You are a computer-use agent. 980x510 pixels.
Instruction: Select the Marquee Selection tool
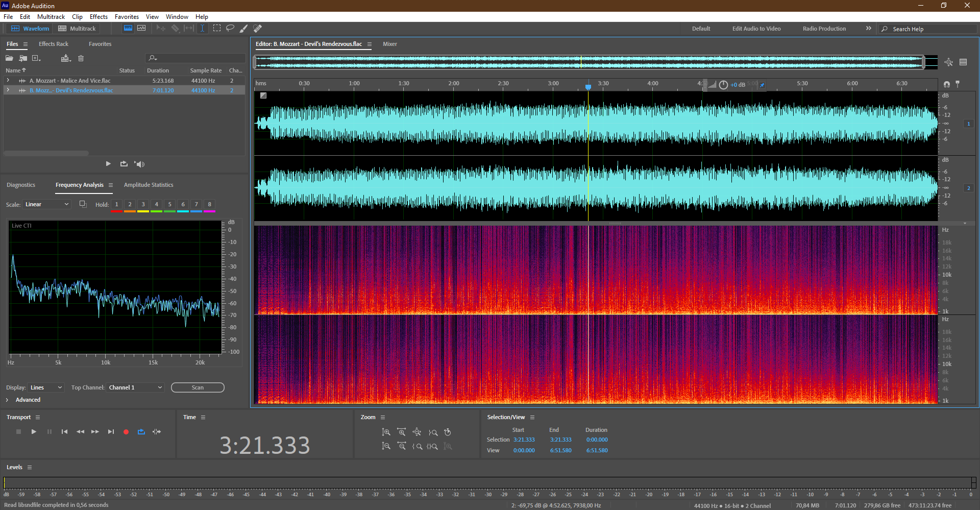[217, 29]
